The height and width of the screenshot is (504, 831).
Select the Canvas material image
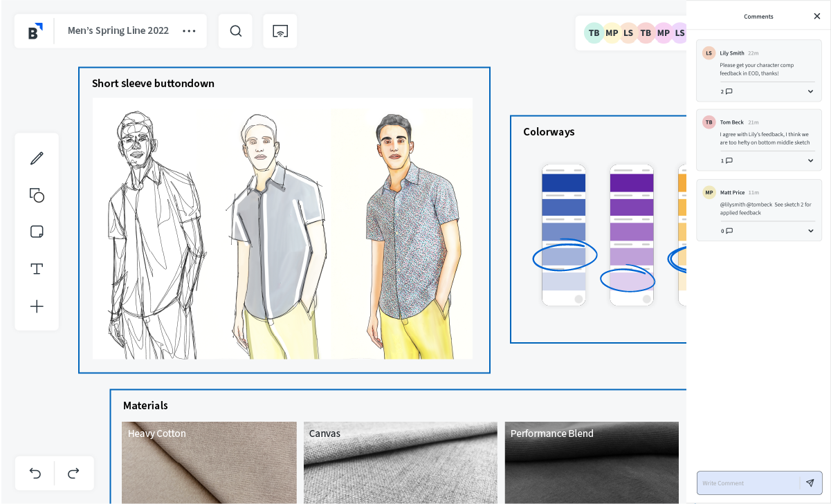tap(400, 463)
